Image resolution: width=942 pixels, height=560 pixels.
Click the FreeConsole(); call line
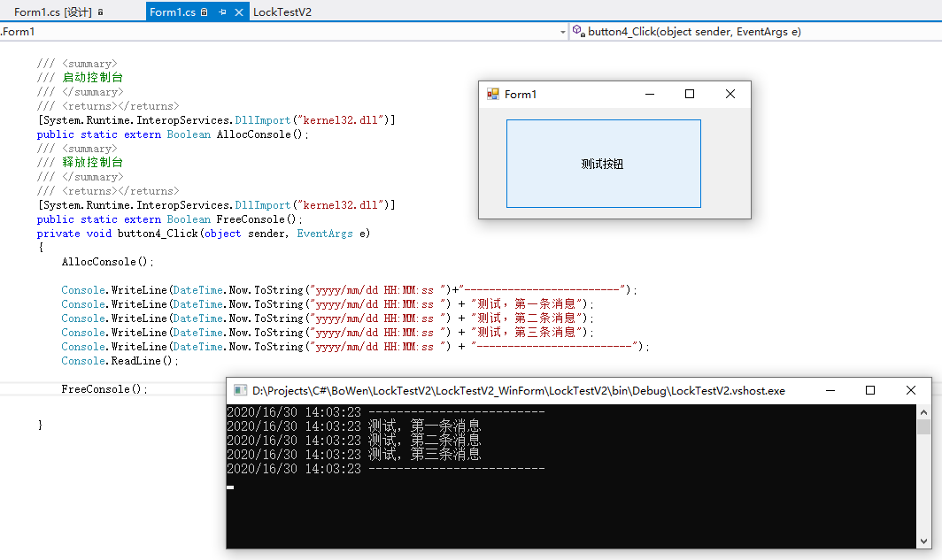[x=104, y=389]
